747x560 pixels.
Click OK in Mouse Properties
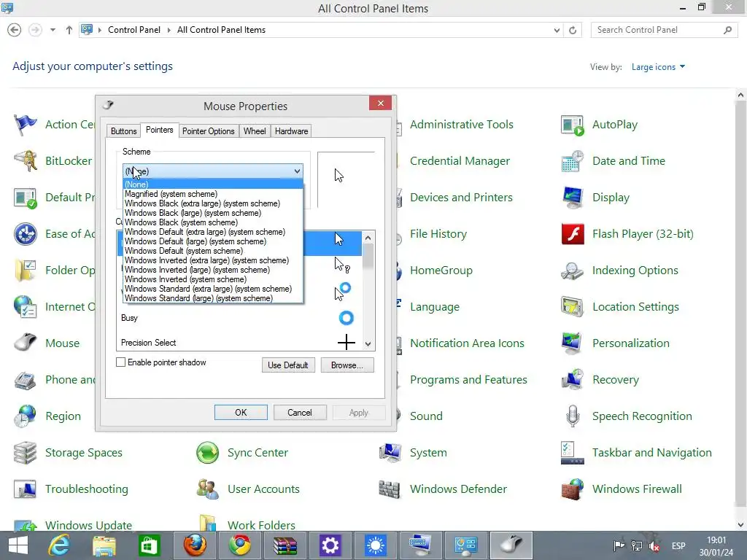[241, 413]
